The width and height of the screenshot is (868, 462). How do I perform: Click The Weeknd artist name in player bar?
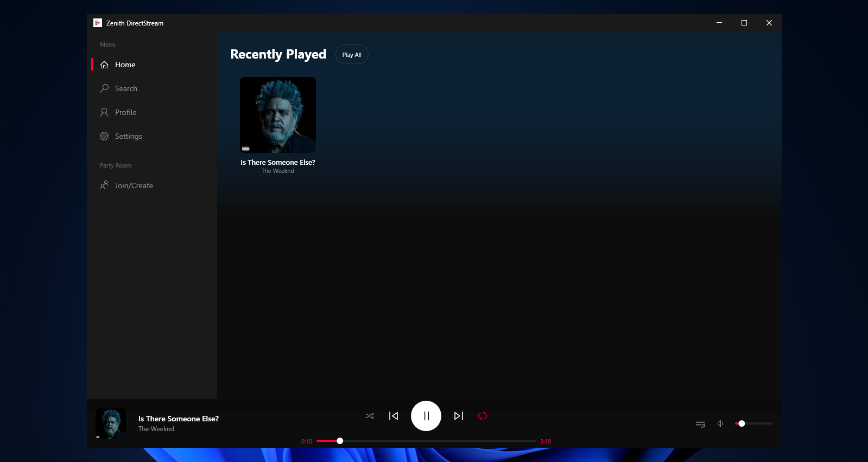click(x=156, y=429)
